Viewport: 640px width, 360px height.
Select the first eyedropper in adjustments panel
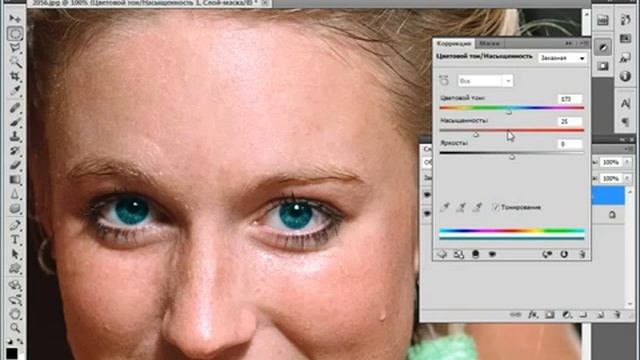(444, 207)
